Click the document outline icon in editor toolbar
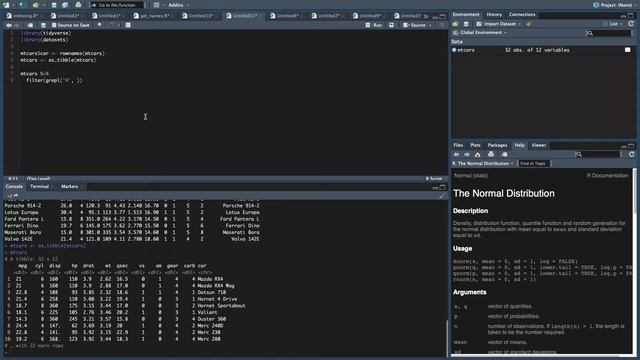 [x=441, y=25]
